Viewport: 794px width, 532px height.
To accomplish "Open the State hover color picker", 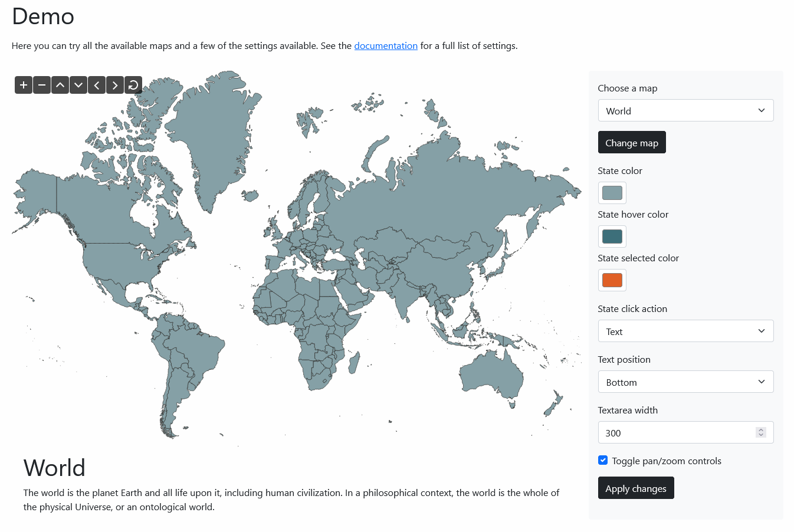I will click(x=612, y=237).
